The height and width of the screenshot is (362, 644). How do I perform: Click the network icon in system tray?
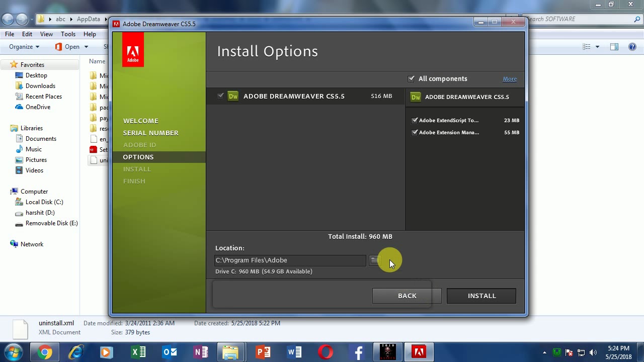click(581, 352)
